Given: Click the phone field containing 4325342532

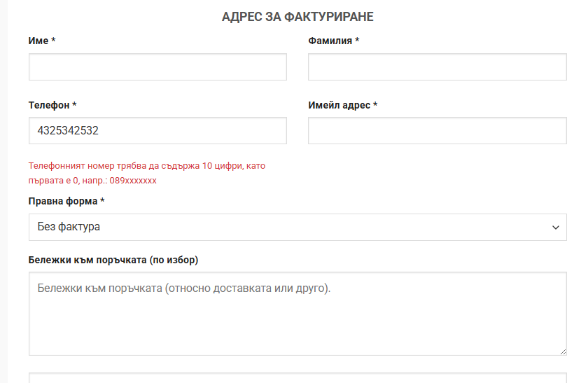Looking at the screenshot, I should coord(157,131).
